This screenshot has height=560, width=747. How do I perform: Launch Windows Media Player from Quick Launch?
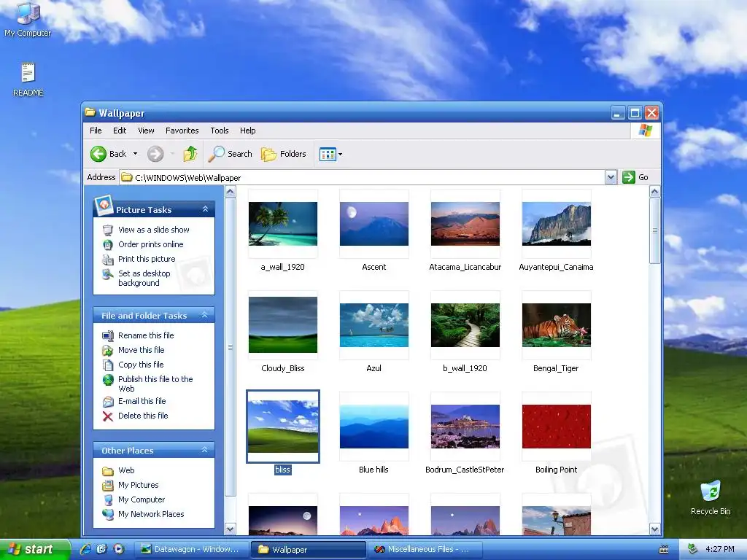click(x=118, y=549)
